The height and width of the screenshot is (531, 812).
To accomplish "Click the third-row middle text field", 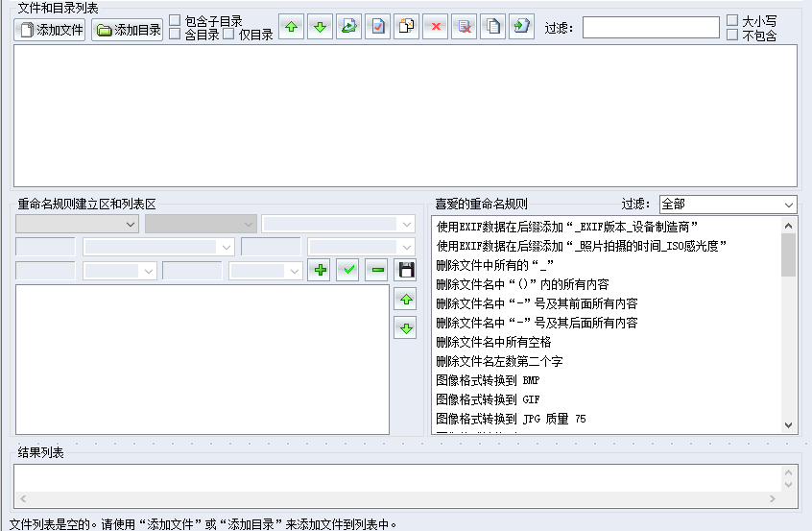I will tap(192, 271).
